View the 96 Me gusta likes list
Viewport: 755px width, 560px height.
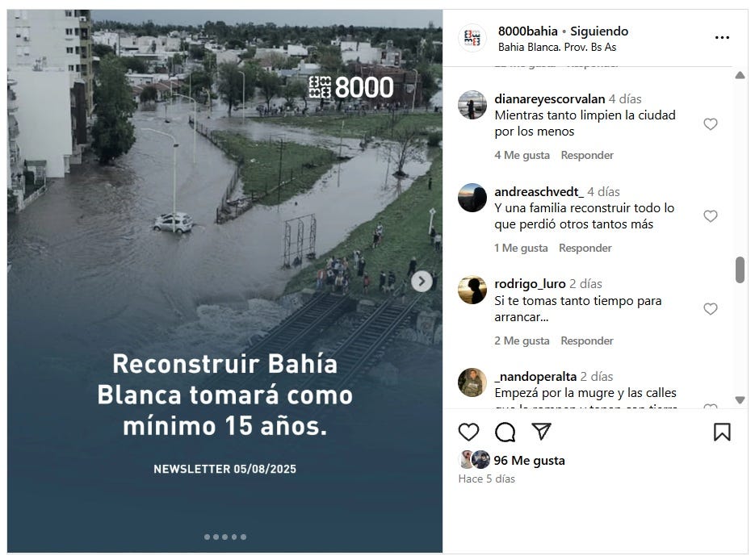coord(529,461)
